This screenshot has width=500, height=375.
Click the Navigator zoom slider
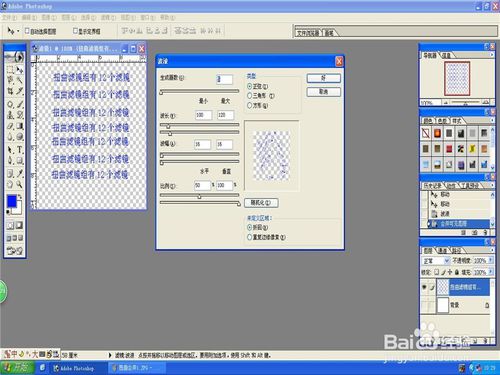pos(465,103)
